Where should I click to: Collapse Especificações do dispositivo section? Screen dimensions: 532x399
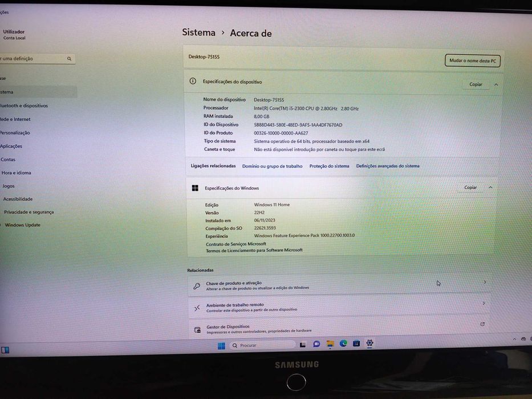click(x=496, y=84)
